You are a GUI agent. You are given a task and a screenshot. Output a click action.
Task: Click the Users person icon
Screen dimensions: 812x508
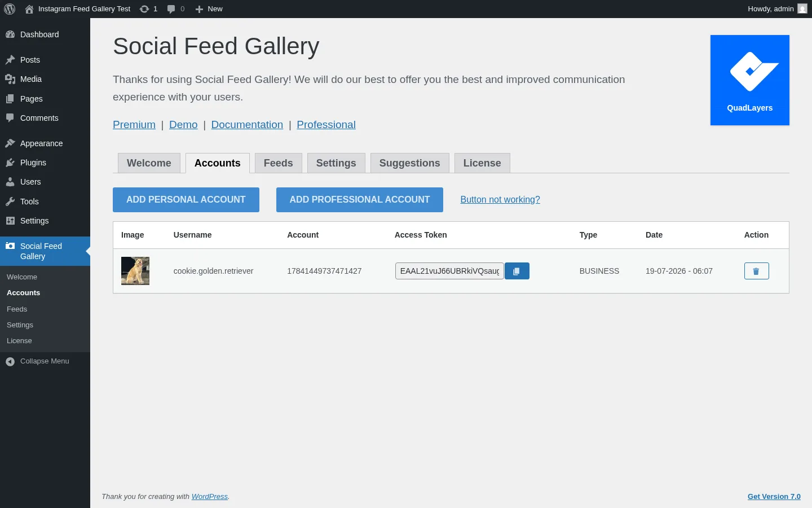click(x=10, y=182)
